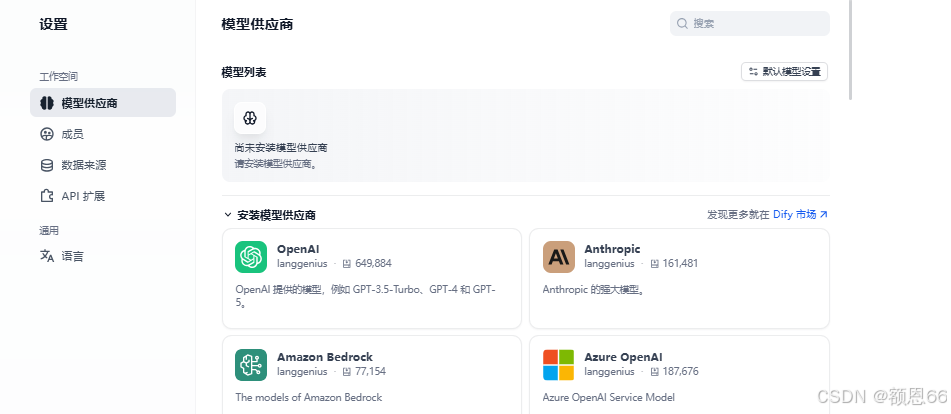
Task: Click the 发现更多就在 text
Action: (x=738, y=215)
